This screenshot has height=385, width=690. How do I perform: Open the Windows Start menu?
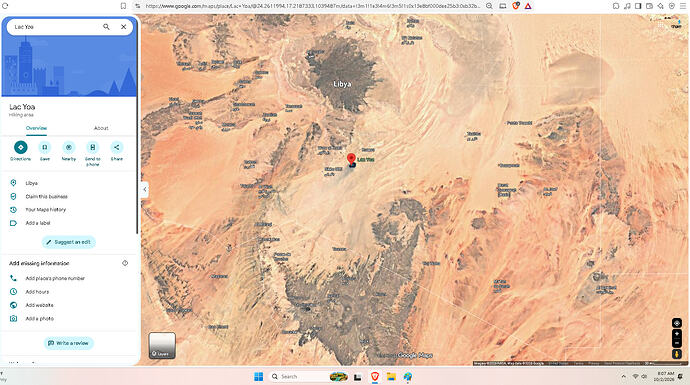coord(259,377)
